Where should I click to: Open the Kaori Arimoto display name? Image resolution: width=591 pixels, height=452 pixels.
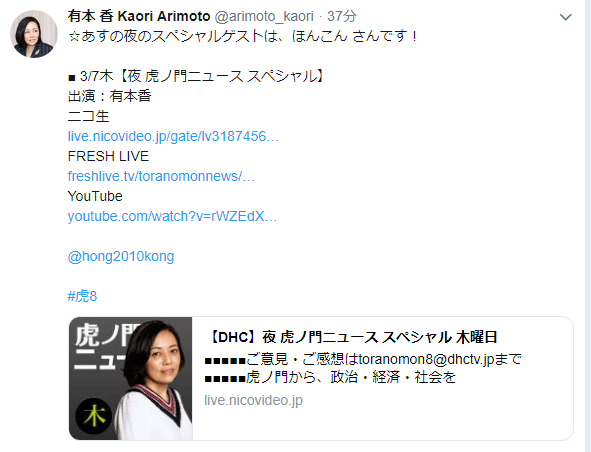click(139, 16)
